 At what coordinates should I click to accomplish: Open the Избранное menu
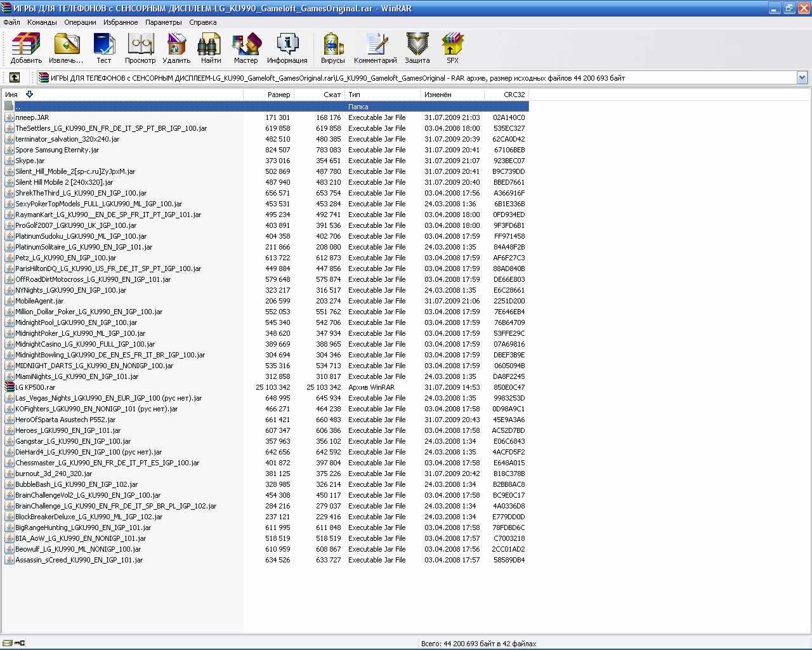pos(121,22)
